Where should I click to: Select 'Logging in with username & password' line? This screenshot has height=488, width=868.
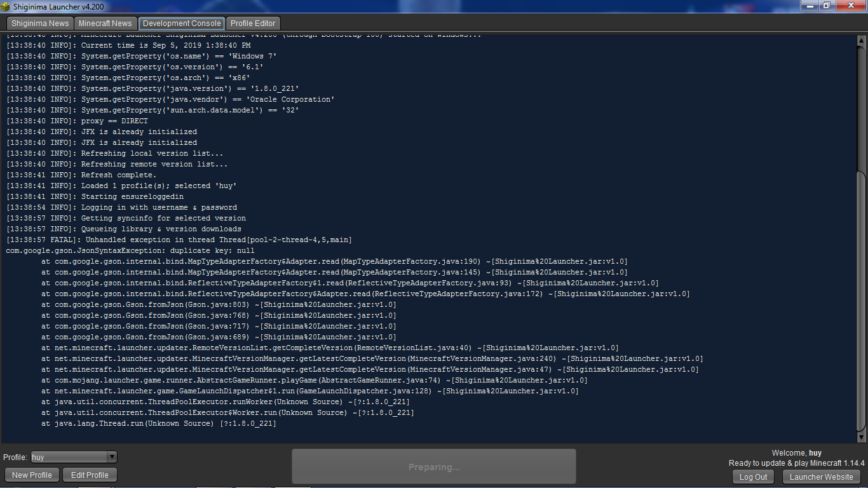click(x=121, y=207)
